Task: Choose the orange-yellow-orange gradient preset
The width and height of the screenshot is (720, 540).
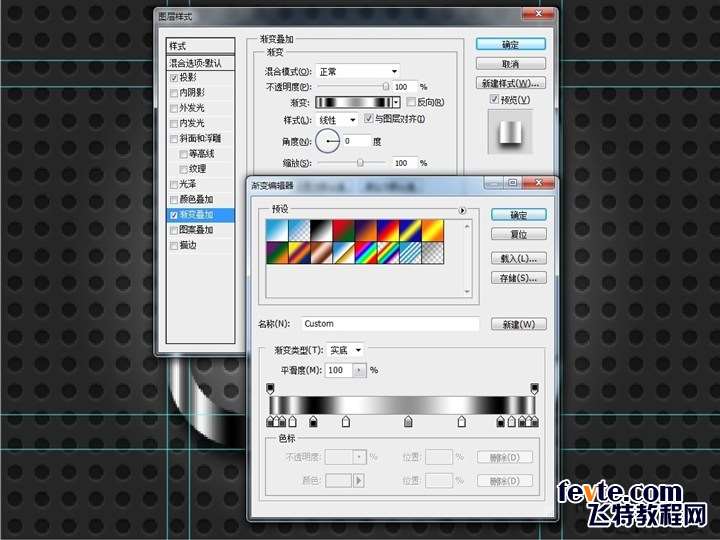Action: 432,231
